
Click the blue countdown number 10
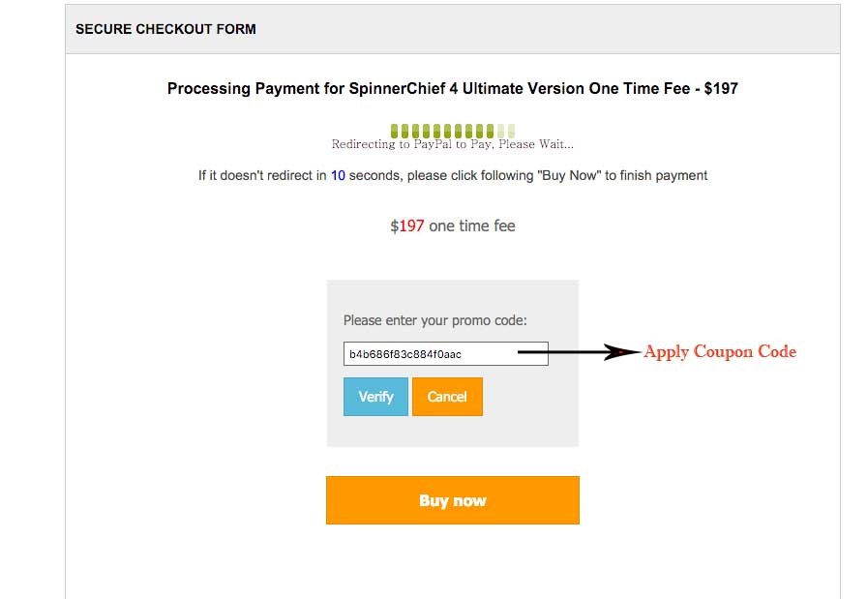(338, 176)
